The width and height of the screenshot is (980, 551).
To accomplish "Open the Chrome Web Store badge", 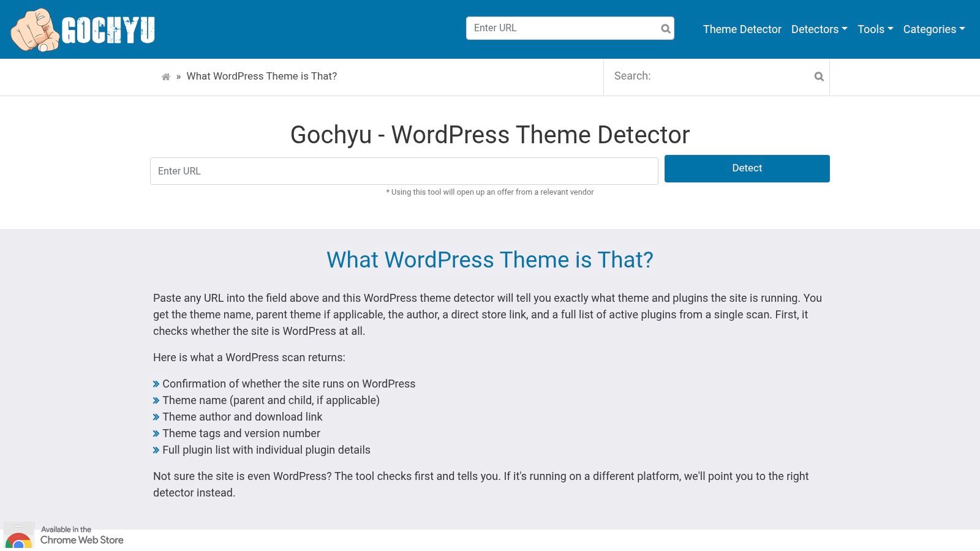I will 64,535.
